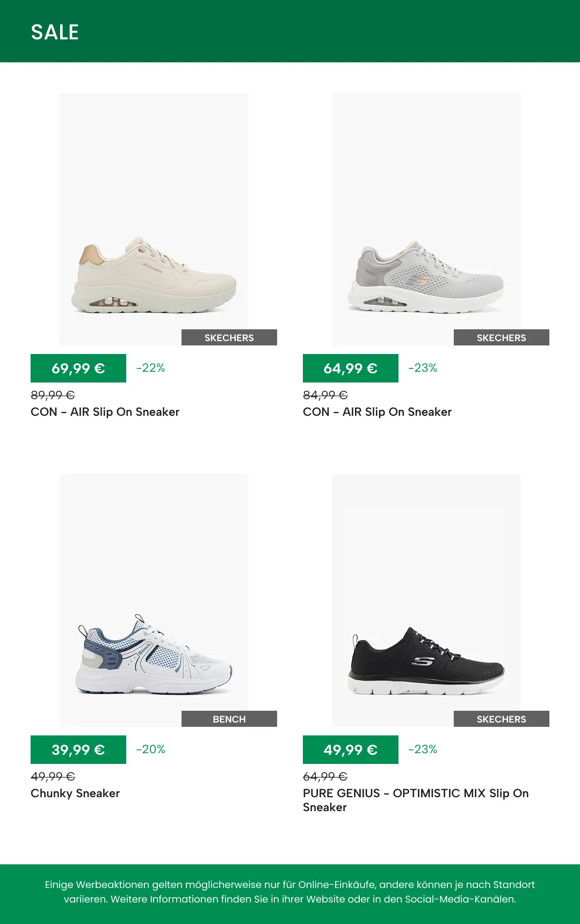The image size is (580, 924).
Task: Click the 39,99 € price badge
Action: pyautogui.click(x=78, y=750)
